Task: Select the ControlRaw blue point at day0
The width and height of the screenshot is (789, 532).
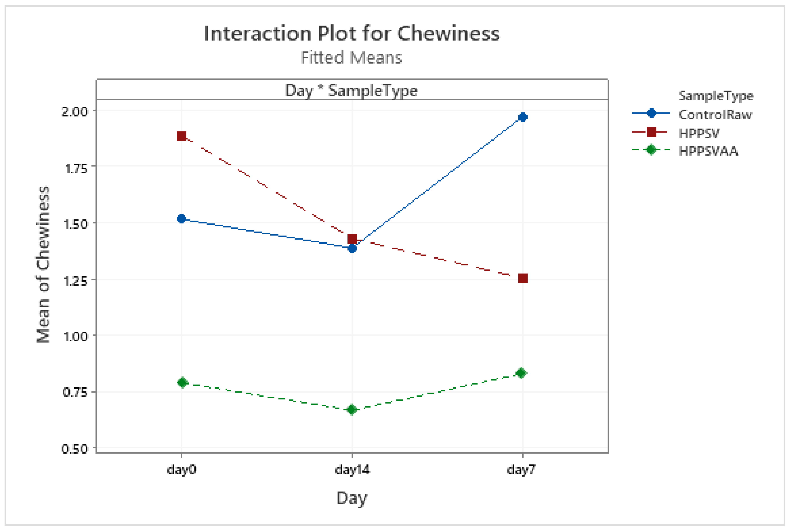Action: click(182, 219)
